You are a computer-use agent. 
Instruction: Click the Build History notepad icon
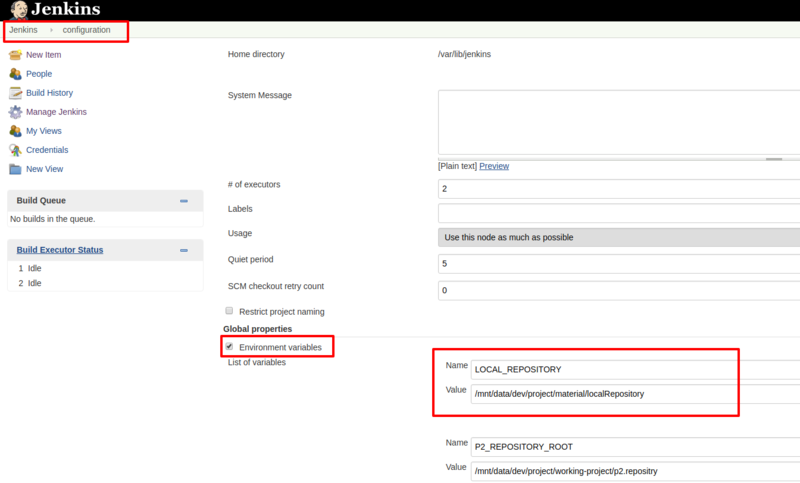tap(15, 93)
